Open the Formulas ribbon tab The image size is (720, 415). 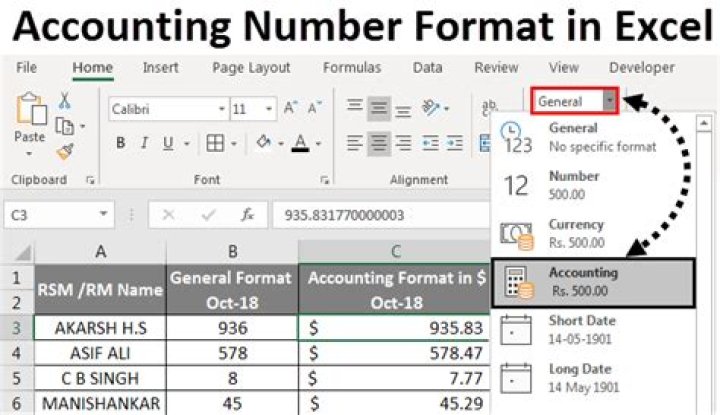[x=351, y=68]
